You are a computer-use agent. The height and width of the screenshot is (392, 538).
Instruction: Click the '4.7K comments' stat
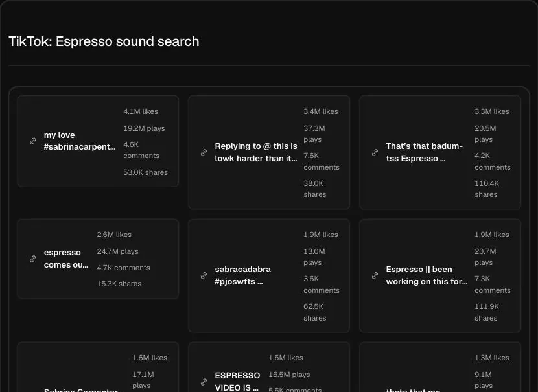[x=124, y=268]
